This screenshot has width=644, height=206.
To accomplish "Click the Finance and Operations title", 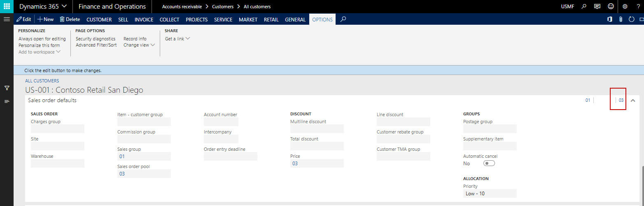I will click(112, 7).
